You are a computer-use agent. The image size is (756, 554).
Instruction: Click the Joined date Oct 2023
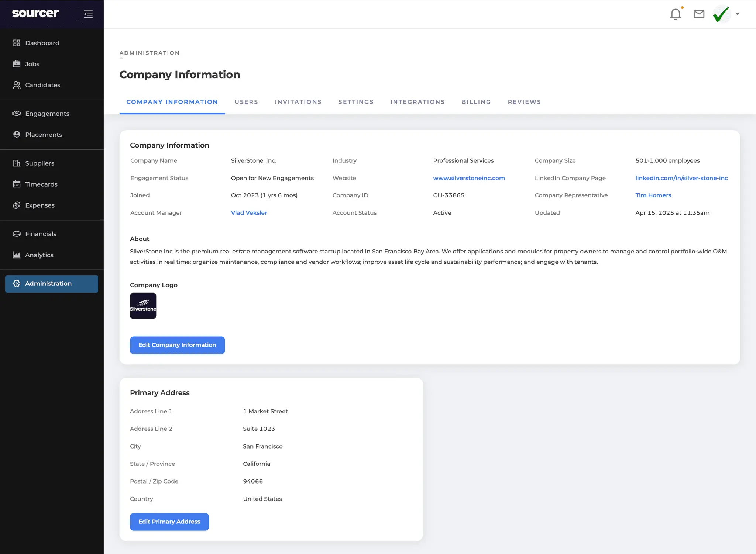(264, 195)
